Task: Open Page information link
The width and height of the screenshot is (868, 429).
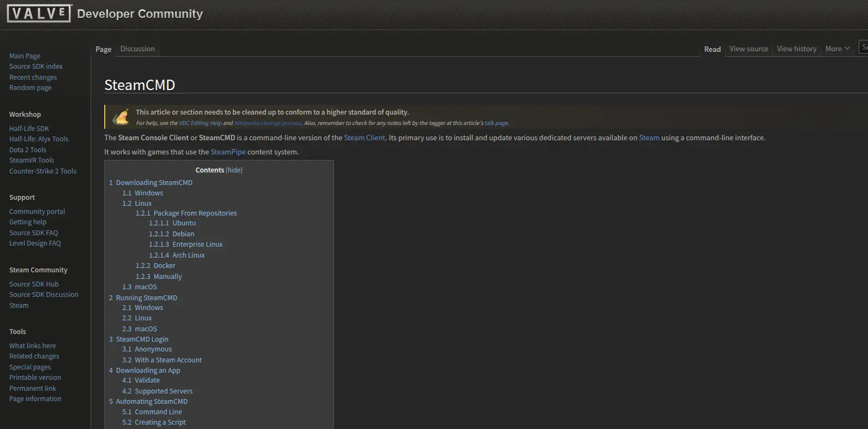Action: point(35,398)
